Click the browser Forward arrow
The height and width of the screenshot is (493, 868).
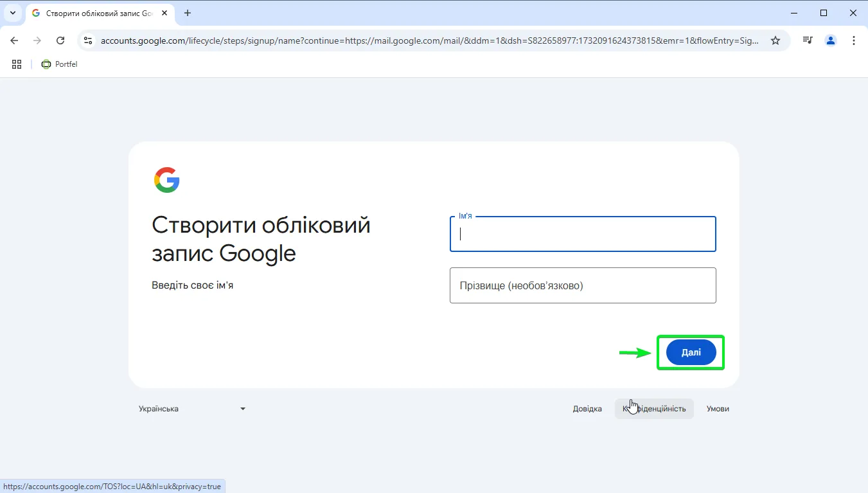pyautogui.click(x=37, y=40)
